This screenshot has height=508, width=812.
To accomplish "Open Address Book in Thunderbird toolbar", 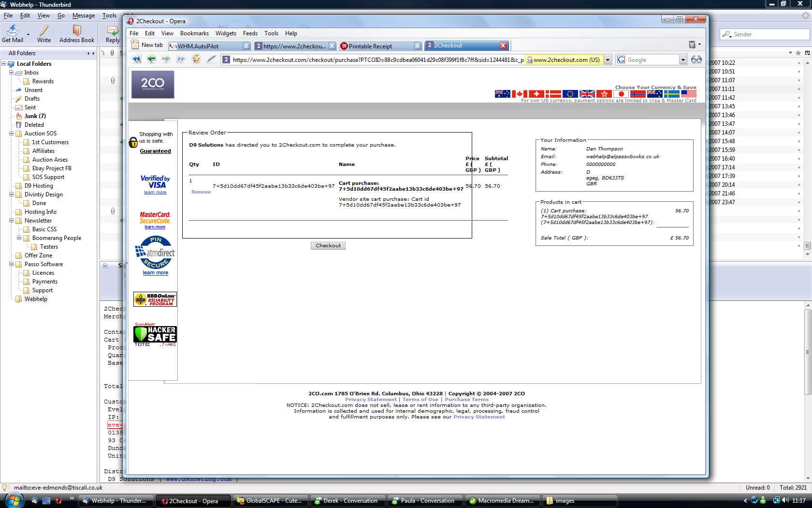I will [x=77, y=34].
